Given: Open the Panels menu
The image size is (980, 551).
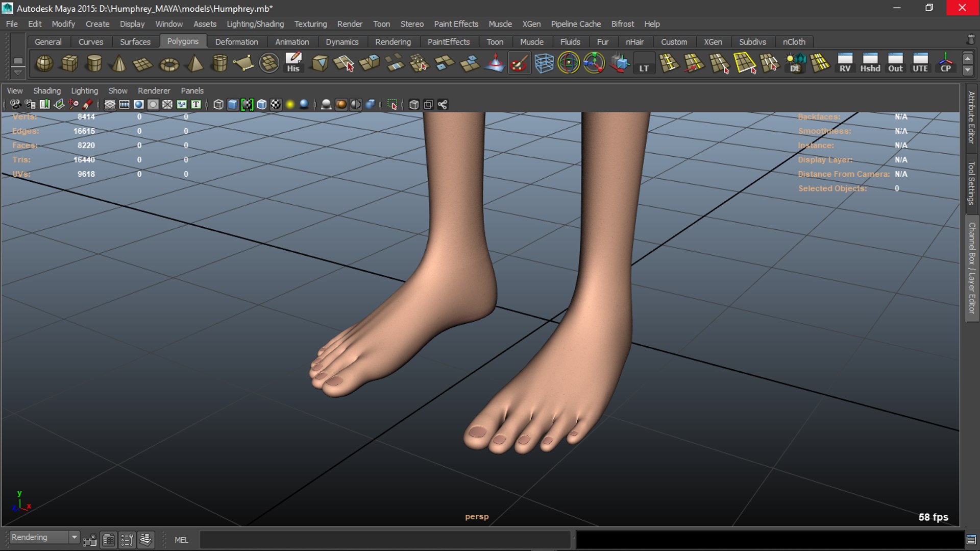Looking at the screenshot, I should coord(192,90).
